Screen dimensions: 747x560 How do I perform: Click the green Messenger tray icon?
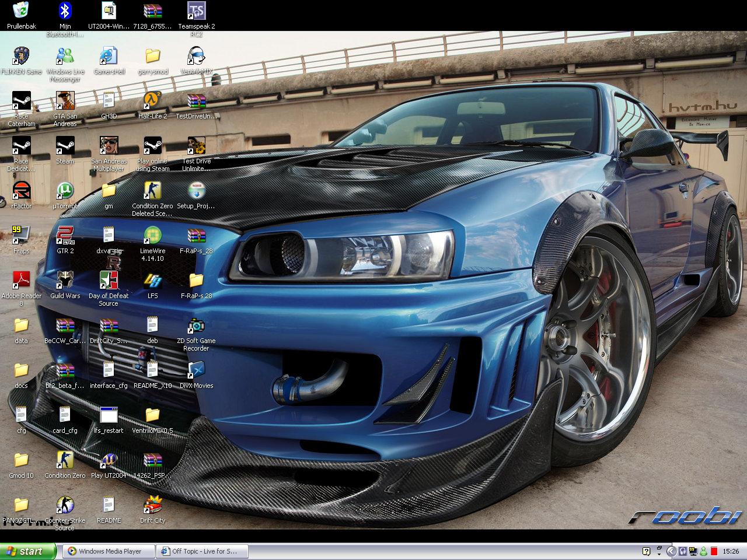(x=703, y=551)
